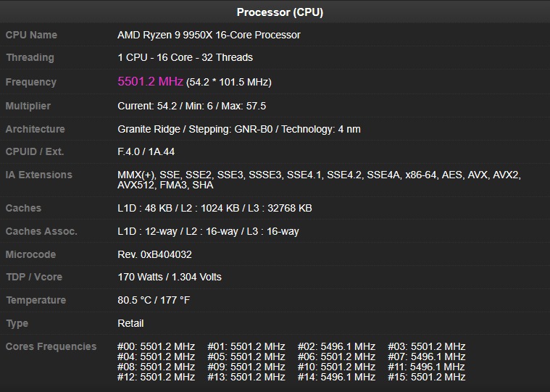The height and width of the screenshot is (392, 550).
Task: Select the Threading label
Action: point(30,57)
